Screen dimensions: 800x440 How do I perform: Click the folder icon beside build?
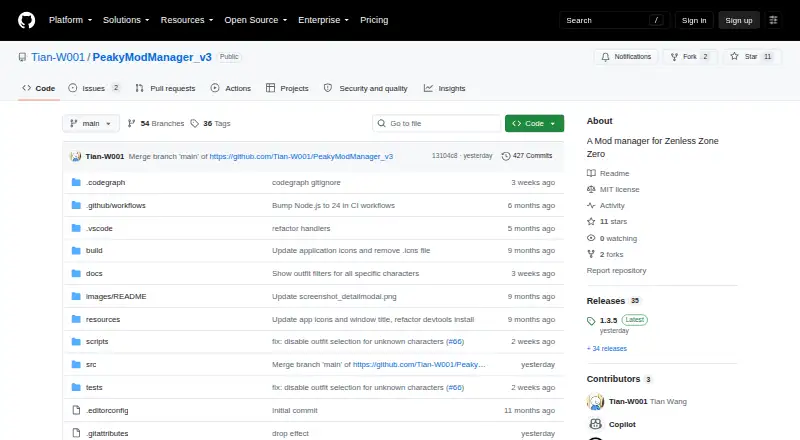click(x=76, y=251)
